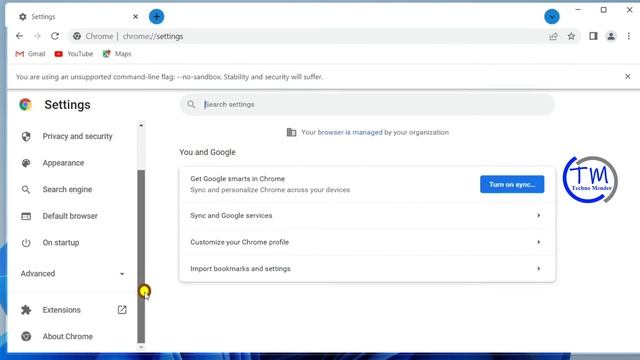Viewport: 640px width, 360px height.
Task: Click the address bar URL chrome://settings
Action: (153, 36)
